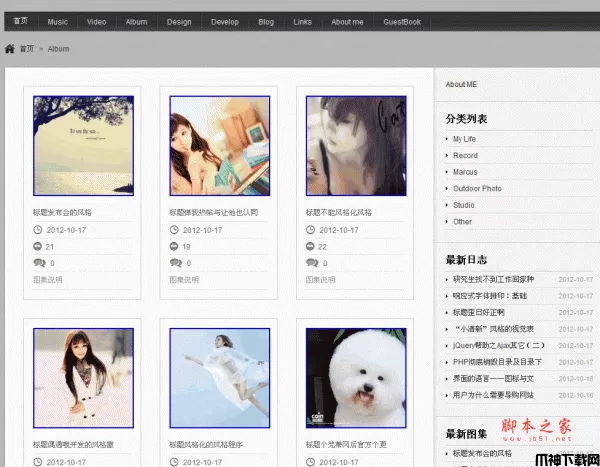Click the comment bubble icon under the third album
600x467 pixels.
click(312, 263)
